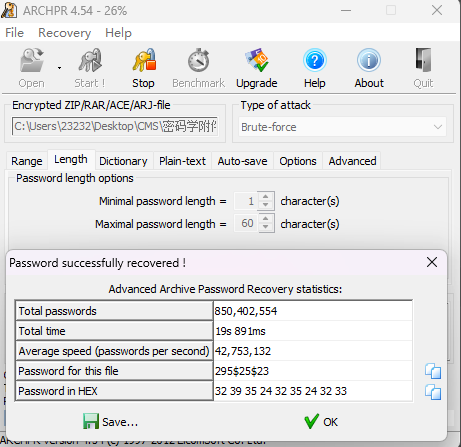
Task: Click the encrypted file path field
Action: pos(115,126)
